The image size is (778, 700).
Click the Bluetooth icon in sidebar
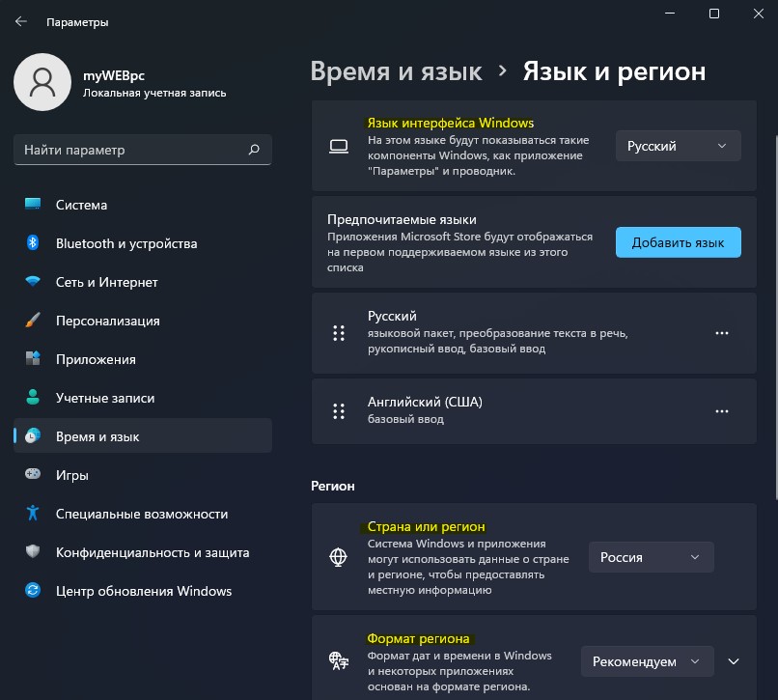tap(33, 242)
